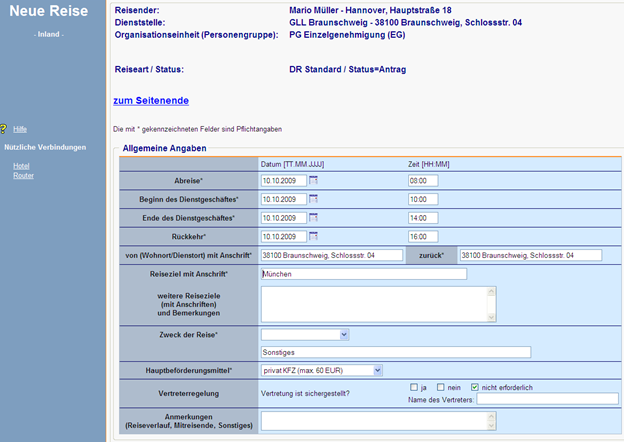The image size is (625, 443).
Task: Open calendar picker for Beginn des Dienstgeschäftes
Action: pyautogui.click(x=314, y=199)
